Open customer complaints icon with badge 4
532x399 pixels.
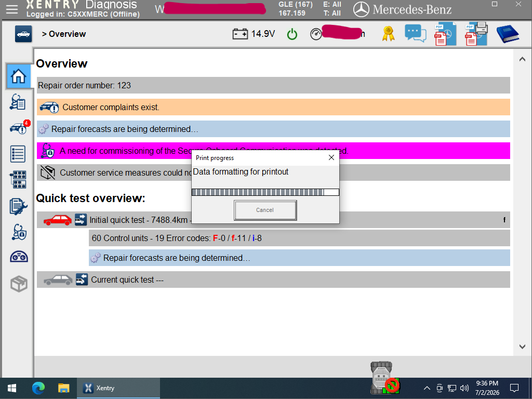(x=19, y=128)
